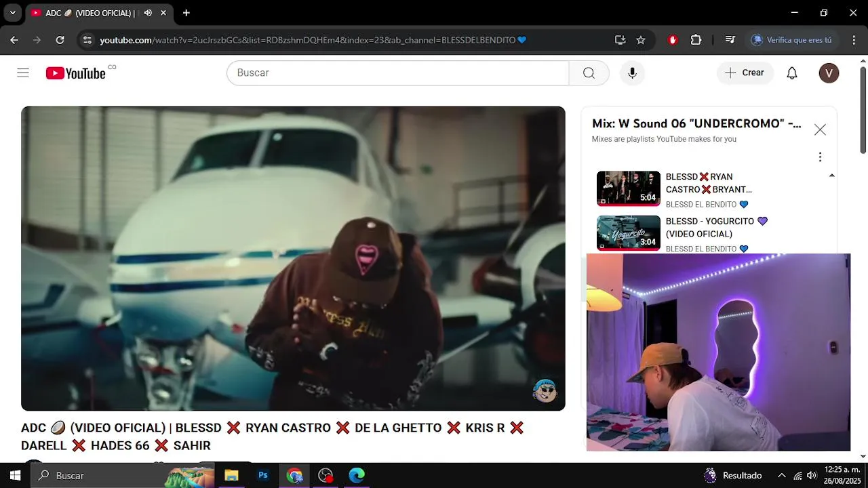Image resolution: width=868 pixels, height=488 pixels.
Task: Click the browser forward arrow
Action: 37,40
